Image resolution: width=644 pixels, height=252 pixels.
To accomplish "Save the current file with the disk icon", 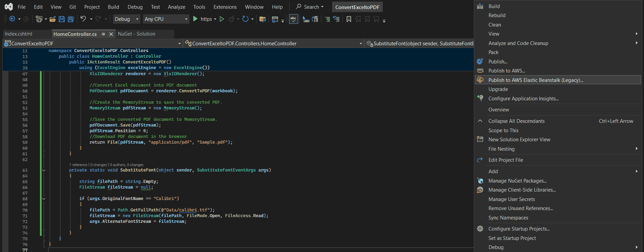I will tap(61, 19).
